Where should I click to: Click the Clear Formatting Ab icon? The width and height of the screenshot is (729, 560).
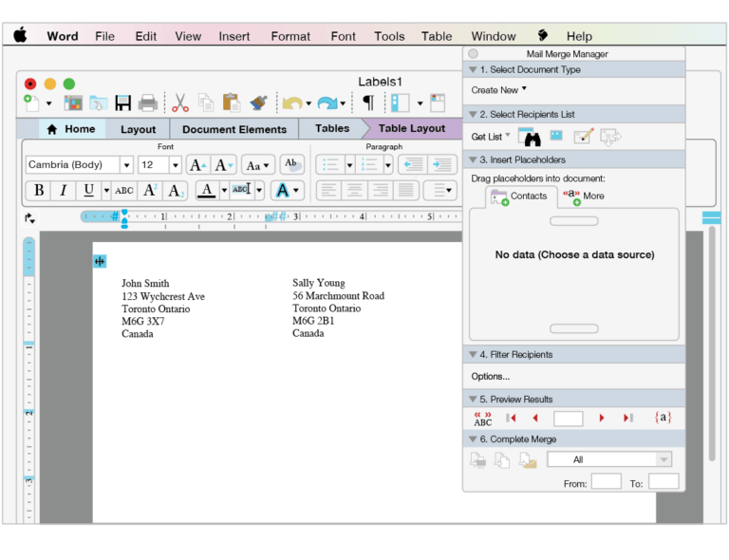click(292, 164)
